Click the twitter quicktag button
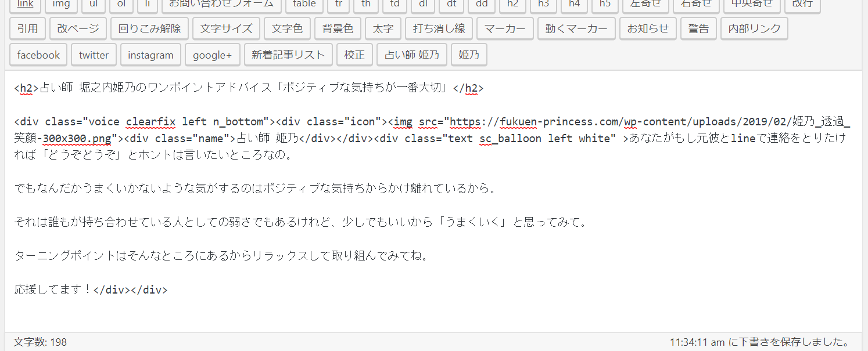The height and width of the screenshot is (351, 868). coord(94,55)
